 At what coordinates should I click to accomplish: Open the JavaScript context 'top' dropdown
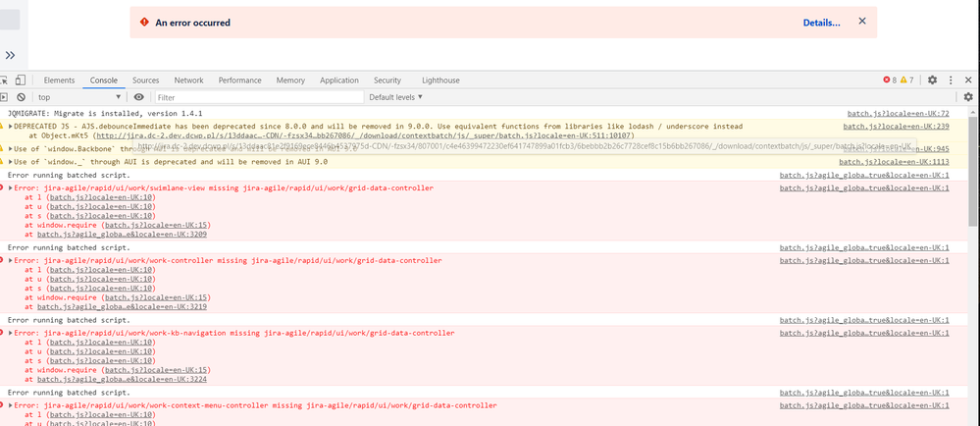(78, 97)
